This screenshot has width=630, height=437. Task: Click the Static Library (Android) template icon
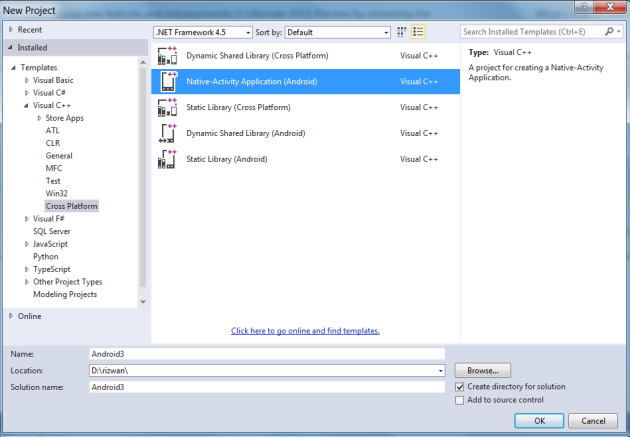(x=167, y=159)
